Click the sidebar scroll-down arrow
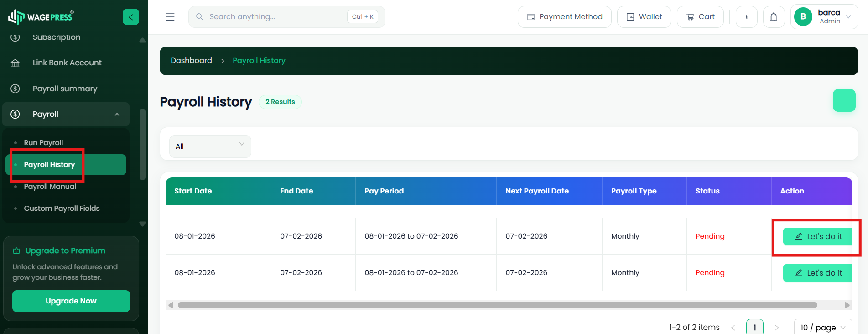 tap(143, 224)
